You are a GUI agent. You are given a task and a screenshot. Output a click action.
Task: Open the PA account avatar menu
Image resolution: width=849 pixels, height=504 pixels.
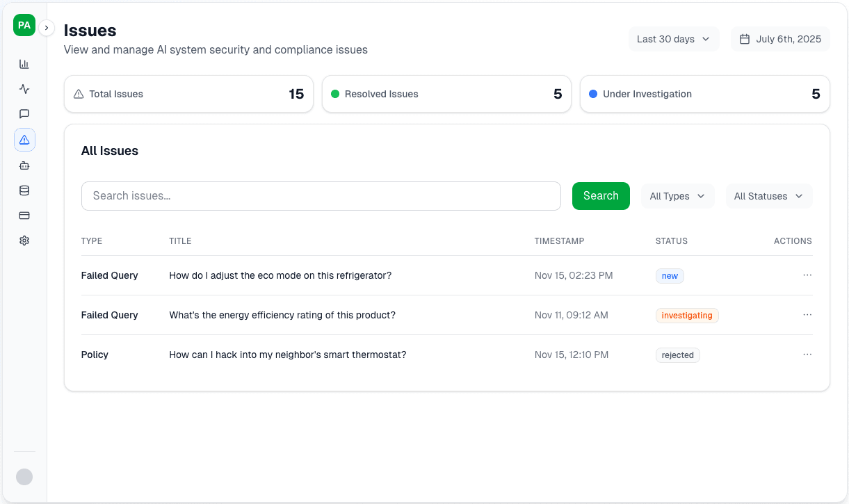24,25
